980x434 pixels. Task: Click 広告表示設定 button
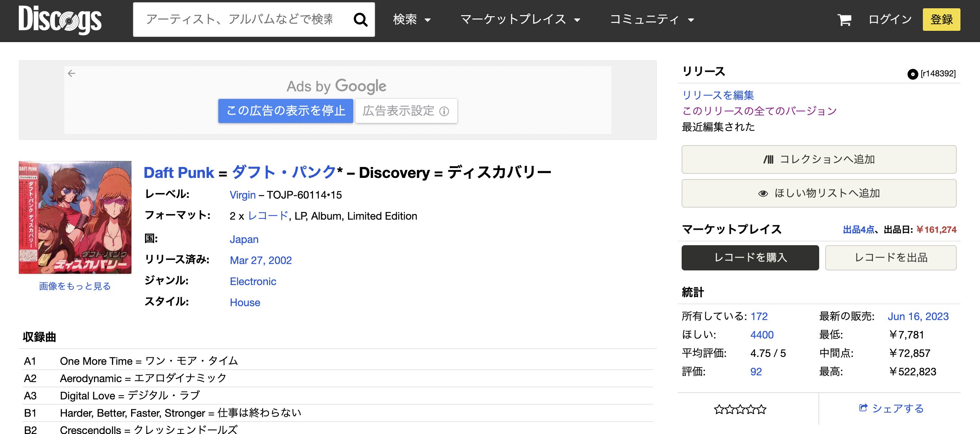[x=406, y=111]
